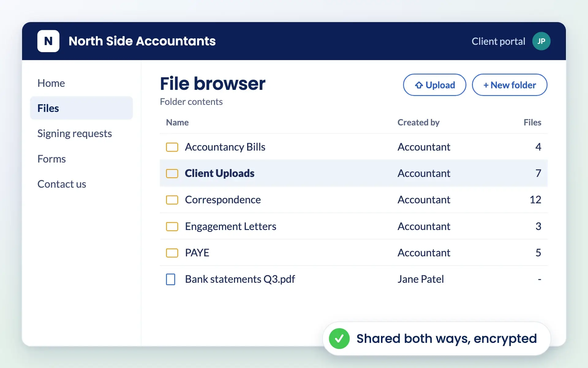Click the File browser heading
Viewport: 588px width, 368px height.
point(213,84)
